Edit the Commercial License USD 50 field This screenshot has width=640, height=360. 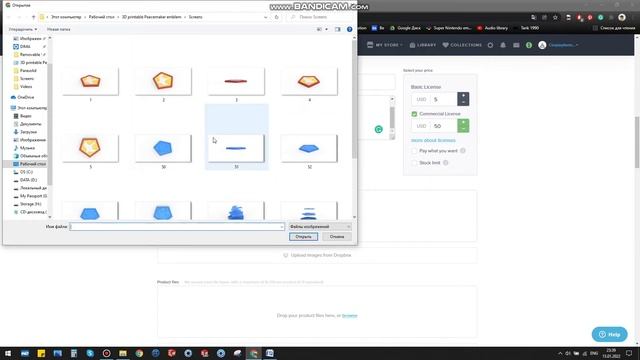pyautogui.click(x=444, y=126)
